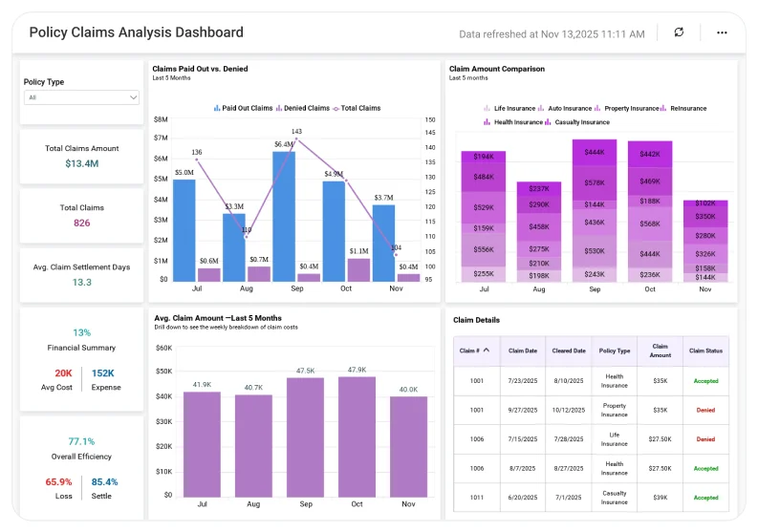Drill down into Aug 40.7K average bar
The image size is (758, 532).
coord(253,446)
